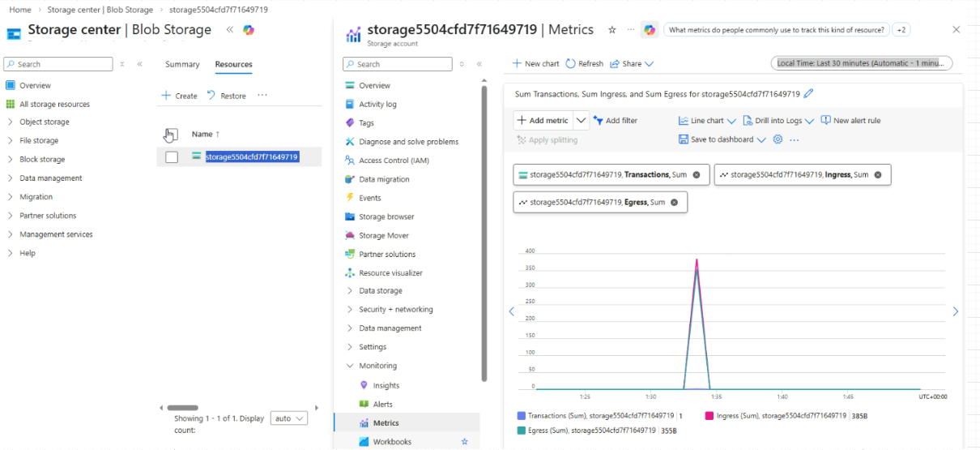Click New alert rule
This screenshot has height=450, width=980.
click(x=850, y=121)
